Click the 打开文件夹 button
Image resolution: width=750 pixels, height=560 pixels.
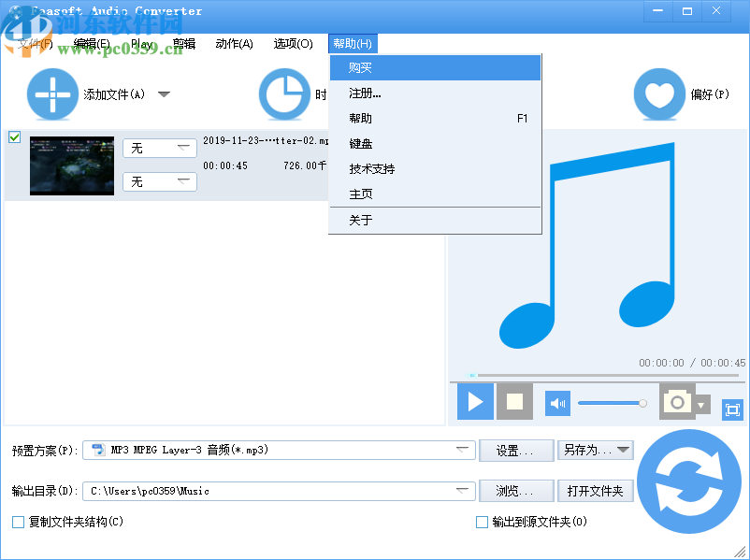click(x=596, y=490)
